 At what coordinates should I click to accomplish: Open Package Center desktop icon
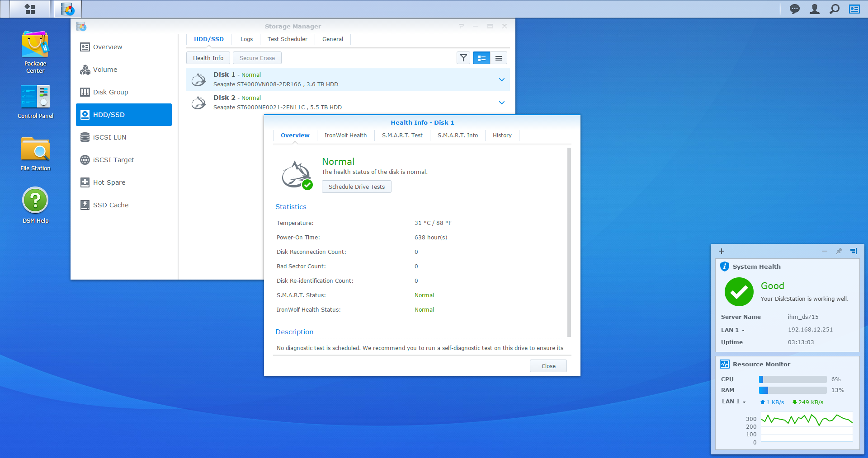click(35, 52)
